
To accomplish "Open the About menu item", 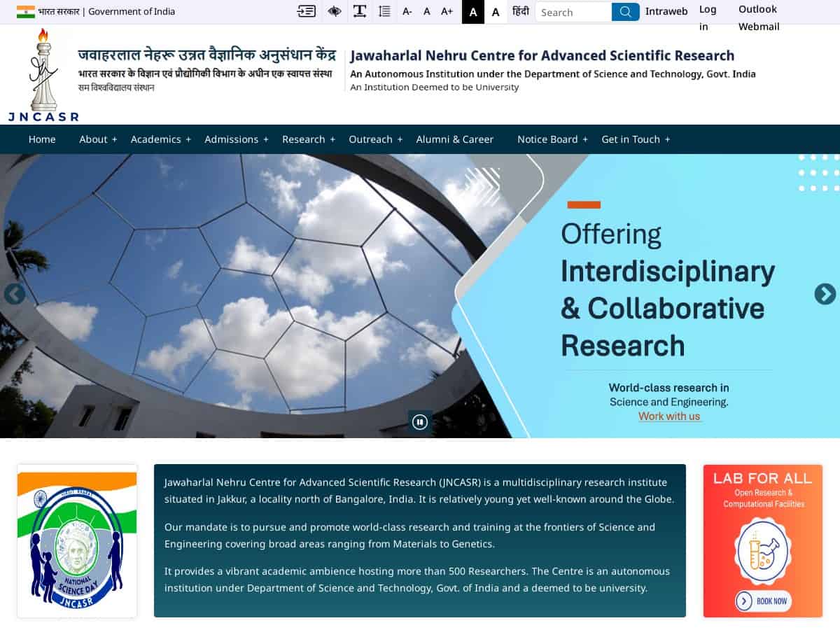I will point(93,139).
